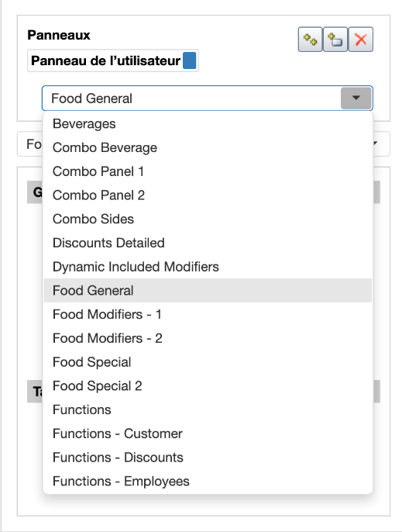Image resolution: width=402 pixels, height=532 pixels.
Task: Click the duplicate panel icon
Action: (335, 40)
